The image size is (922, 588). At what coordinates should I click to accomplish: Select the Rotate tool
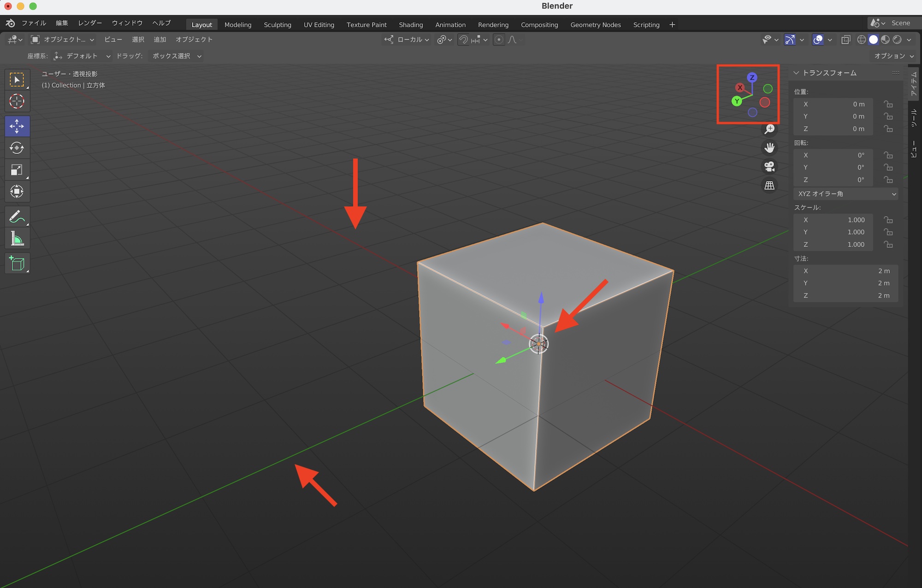click(17, 148)
